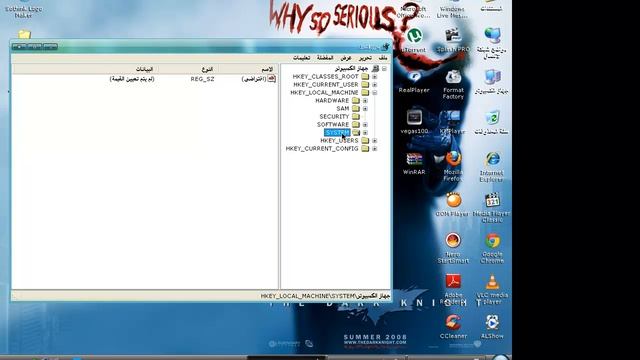
Task: Click the (افتراضي) string value icon
Action: coord(271,79)
